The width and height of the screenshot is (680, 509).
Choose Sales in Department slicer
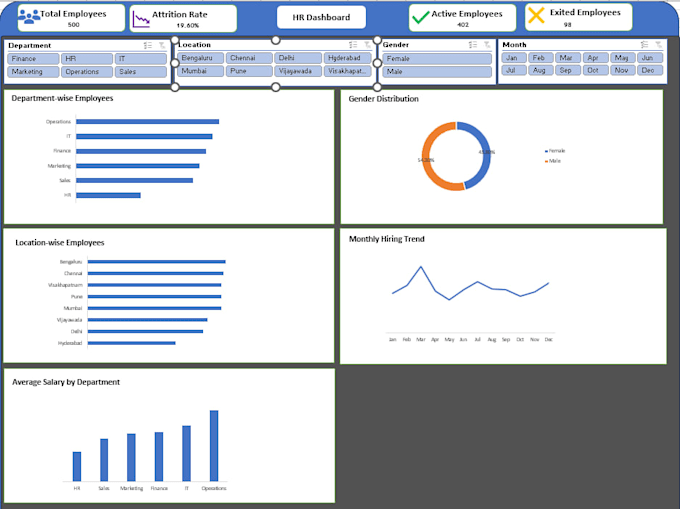[x=141, y=72]
